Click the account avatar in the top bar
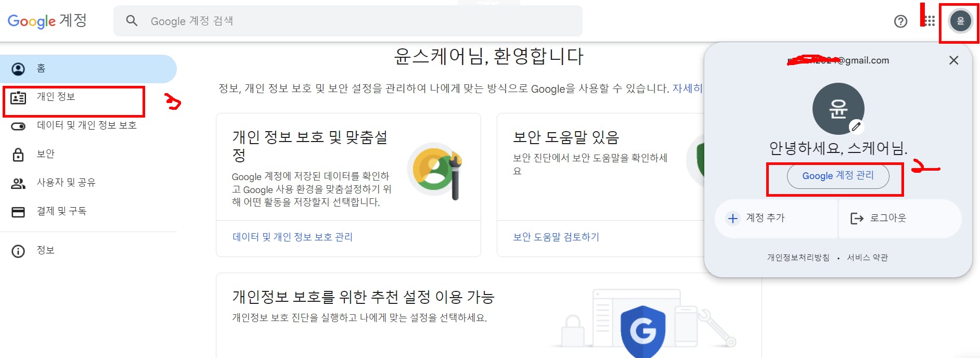 tap(960, 21)
